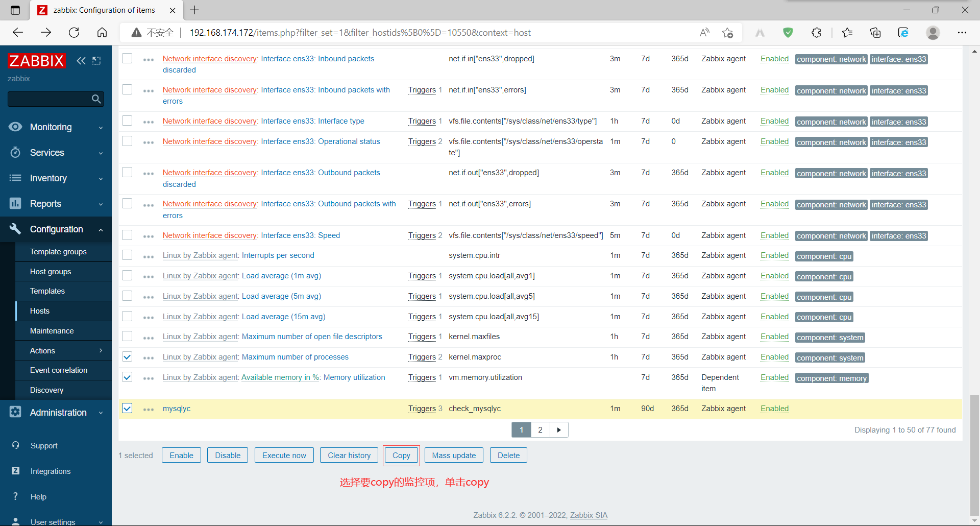This screenshot has height=526, width=980.
Task: Click the browser refresh icon
Action: 74,33
